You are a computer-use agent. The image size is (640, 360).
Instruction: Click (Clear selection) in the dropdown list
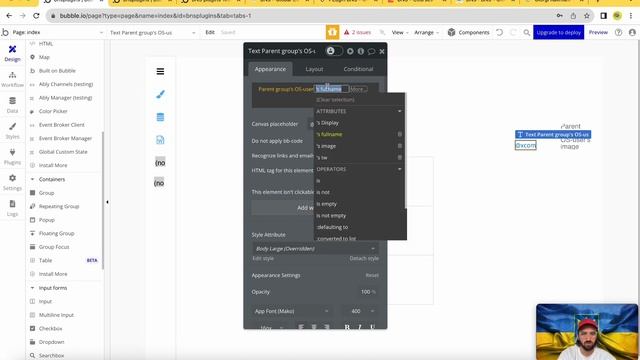pyautogui.click(x=336, y=100)
